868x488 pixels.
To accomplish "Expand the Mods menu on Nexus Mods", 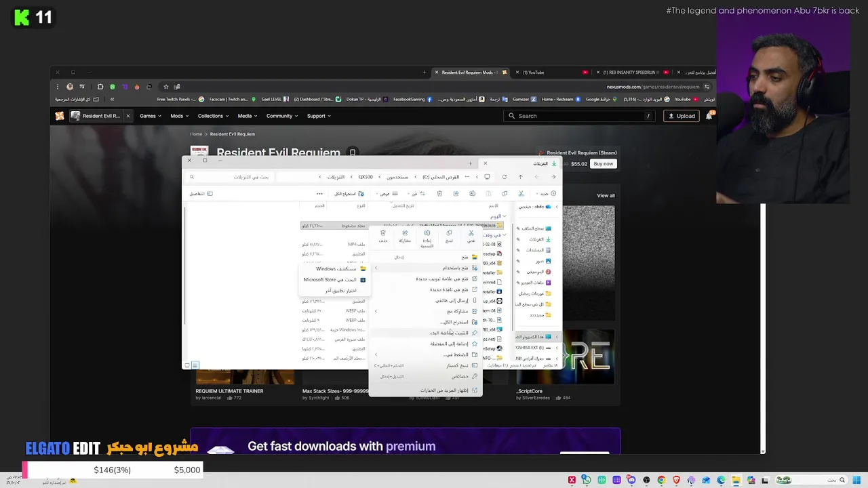I will (180, 116).
